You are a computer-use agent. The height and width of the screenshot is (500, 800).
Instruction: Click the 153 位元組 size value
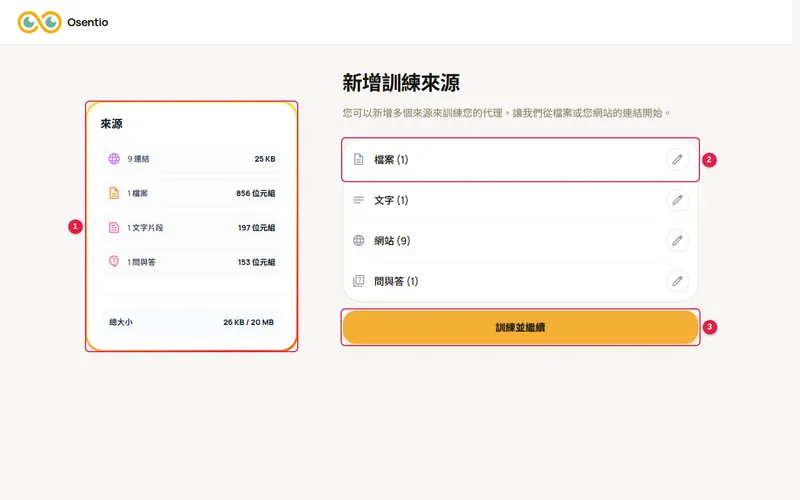tap(257, 262)
